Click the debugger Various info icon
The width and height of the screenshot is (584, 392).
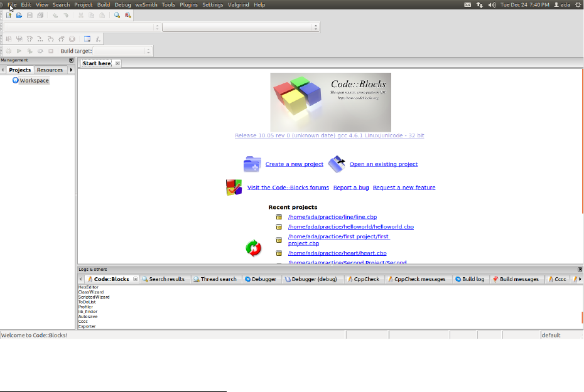(x=98, y=39)
